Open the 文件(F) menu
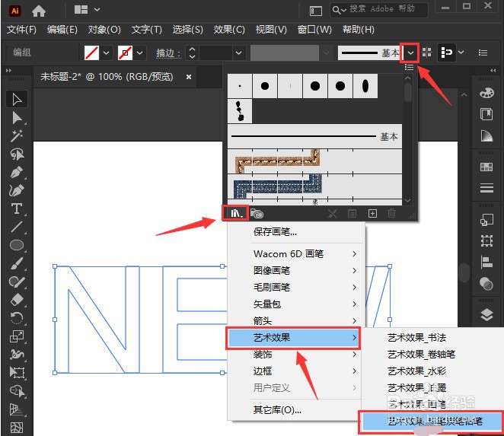504x436 pixels. click(x=21, y=30)
